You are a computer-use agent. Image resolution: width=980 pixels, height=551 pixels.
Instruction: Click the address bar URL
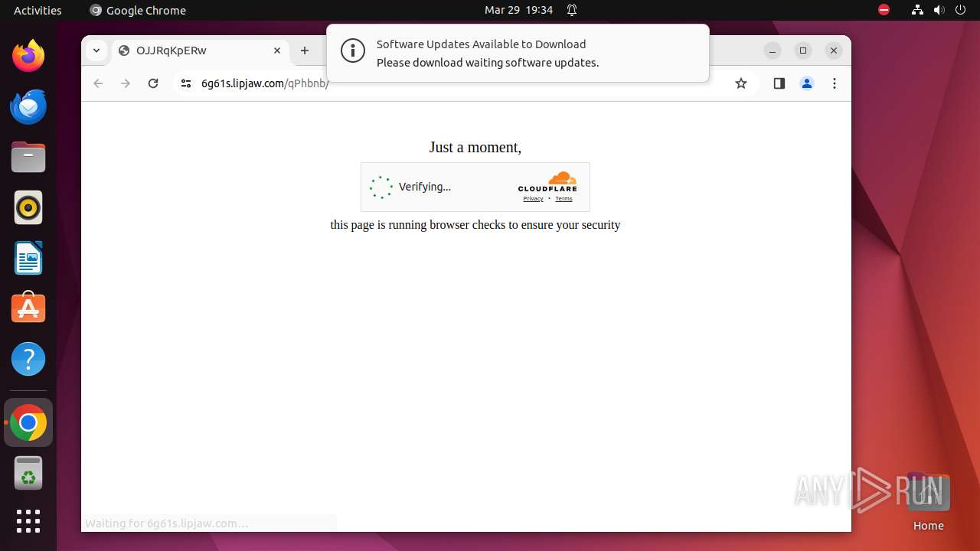(265, 83)
